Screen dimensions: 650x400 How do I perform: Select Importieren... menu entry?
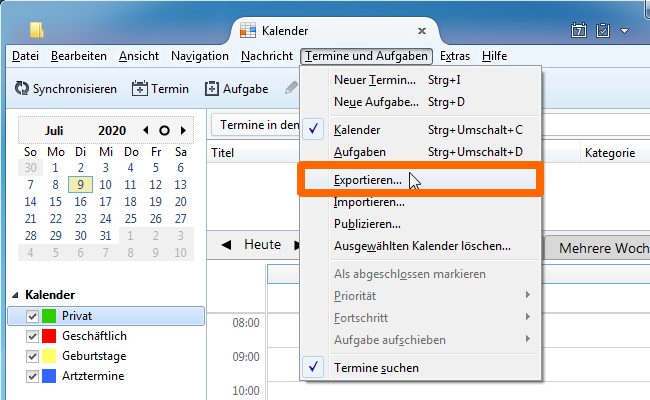[x=421, y=202]
